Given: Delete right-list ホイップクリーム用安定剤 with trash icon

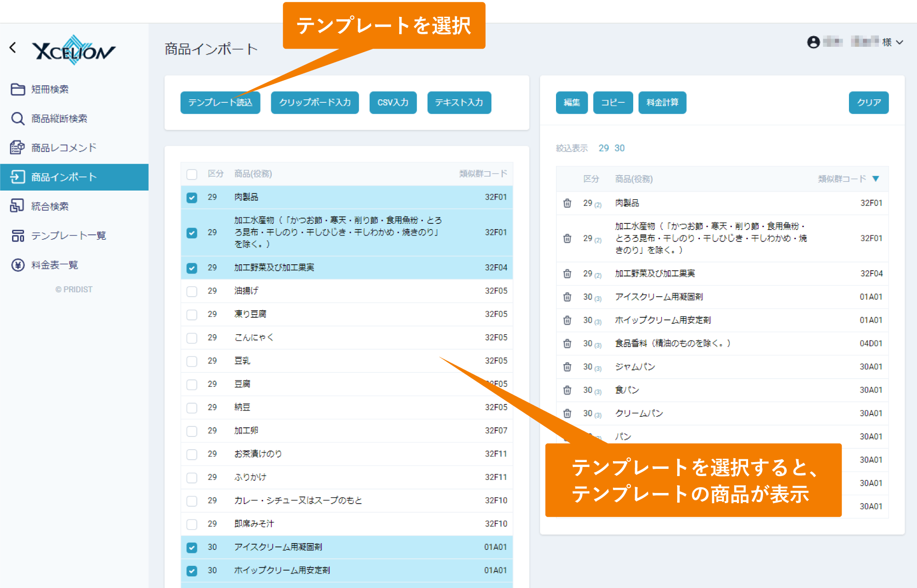Looking at the screenshot, I should tap(567, 320).
